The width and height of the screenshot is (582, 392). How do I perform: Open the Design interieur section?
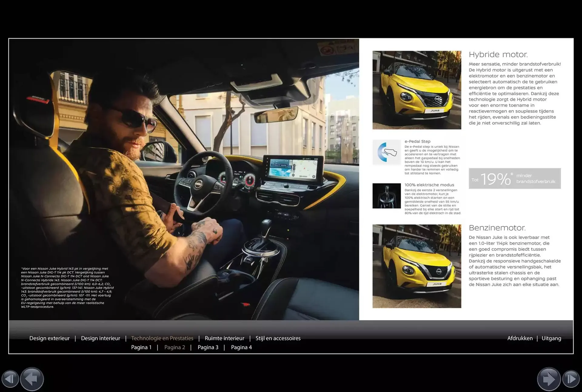(x=101, y=338)
